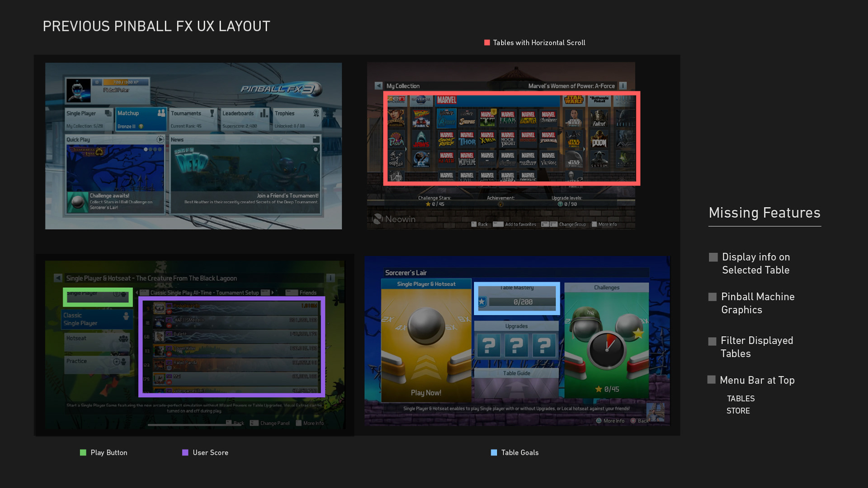
Task: Click right arrow after Tournament Setup label
Action: click(x=273, y=293)
